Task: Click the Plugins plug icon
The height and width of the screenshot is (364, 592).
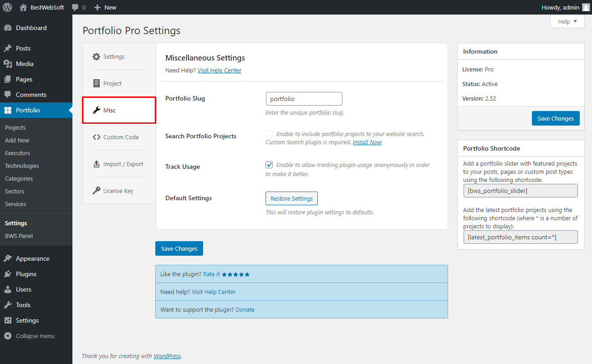Action: point(8,274)
